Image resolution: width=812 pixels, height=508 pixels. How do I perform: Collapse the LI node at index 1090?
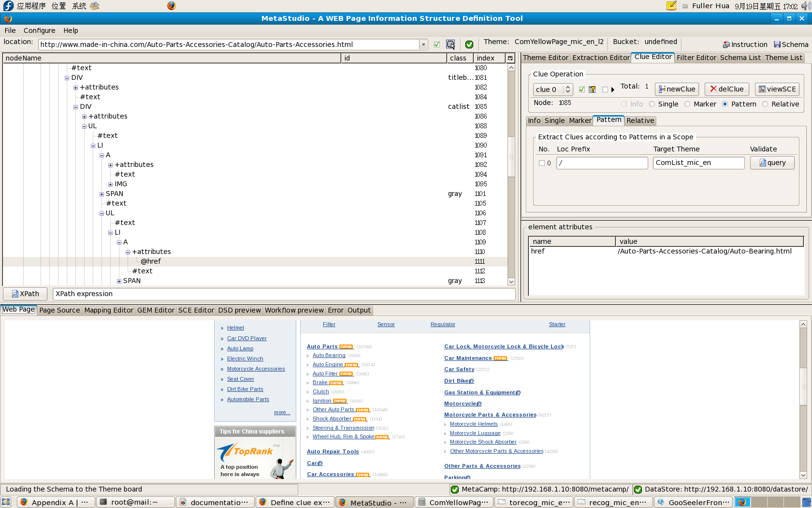click(x=93, y=146)
